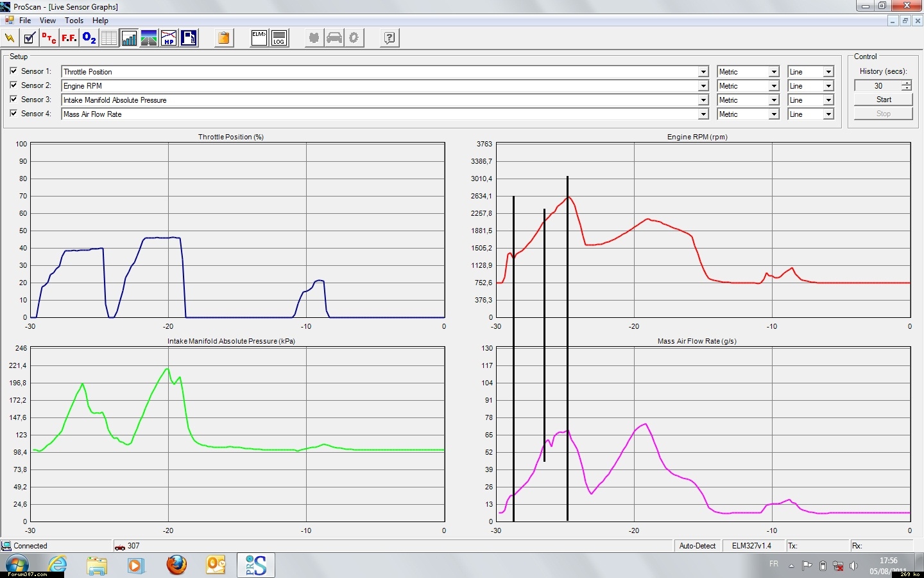Open the Line graph type dropdown for Sensor 4
The image size is (924, 578).
coord(828,114)
